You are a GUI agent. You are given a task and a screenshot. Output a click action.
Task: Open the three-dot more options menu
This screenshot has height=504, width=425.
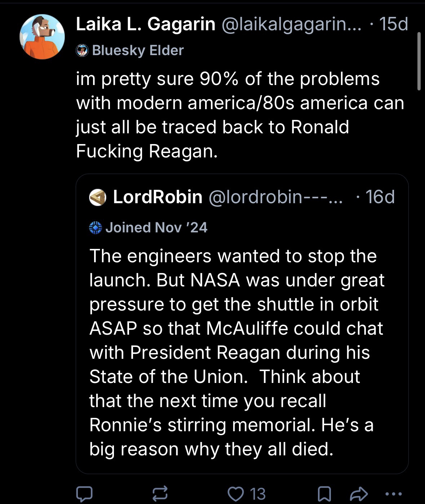coord(393,494)
